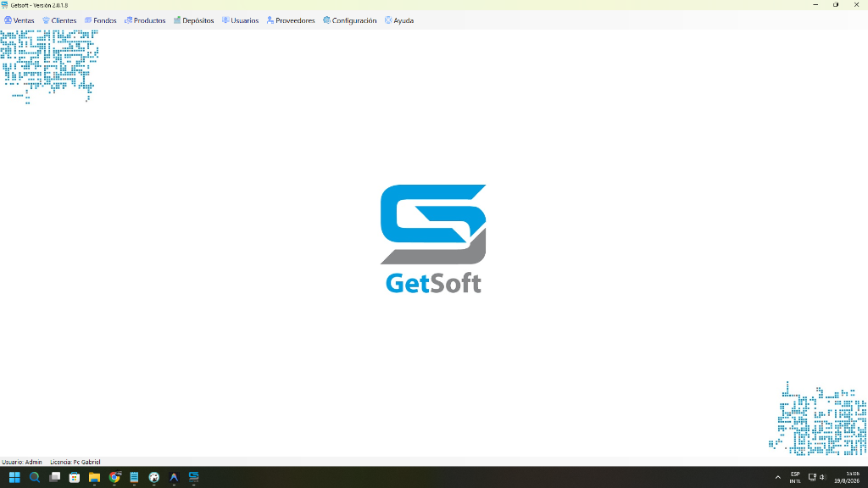Open the Windows Start menu
This screenshot has width=868, height=488.
(x=14, y=477)
